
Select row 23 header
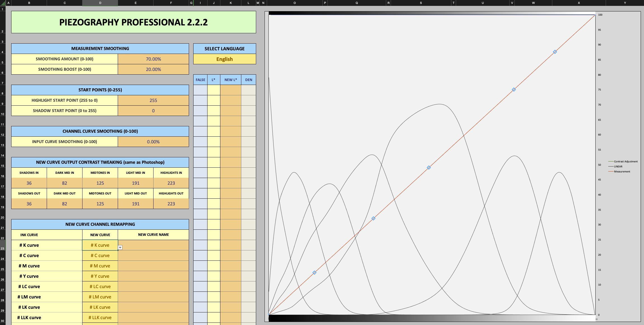tap(3, 245)
